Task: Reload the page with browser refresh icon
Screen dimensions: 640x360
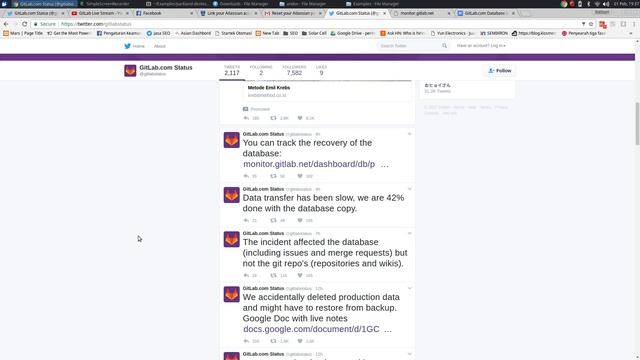Action: coord(24,24)
